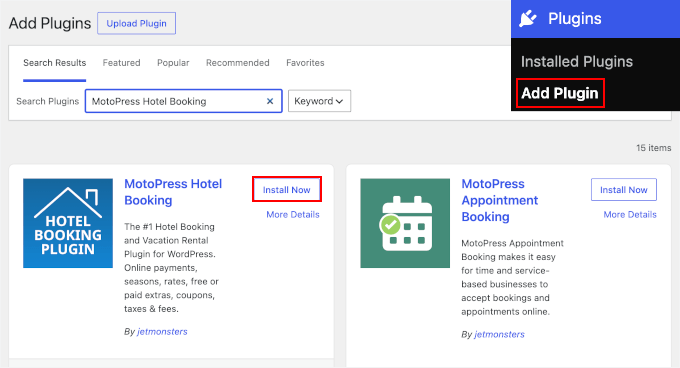The image size is (680, 368).
Task: Install MotoPress Appointment Booking now
Action: tap(624, 189)
